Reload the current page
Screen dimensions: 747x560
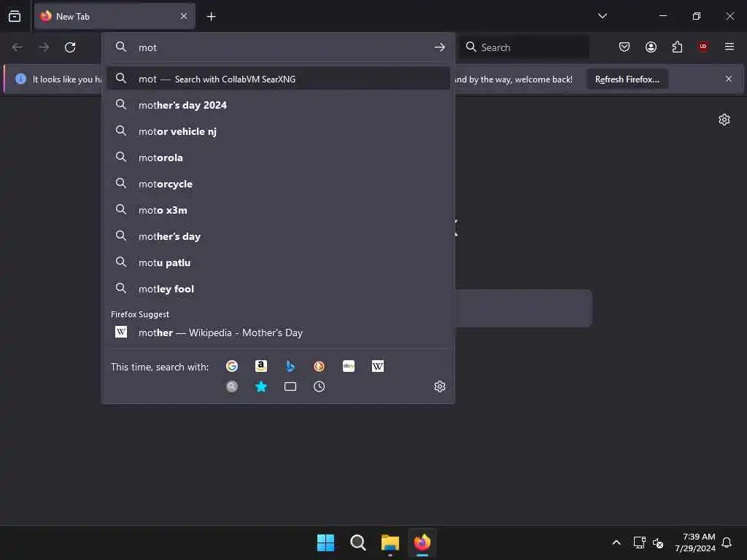pos(70,47)
